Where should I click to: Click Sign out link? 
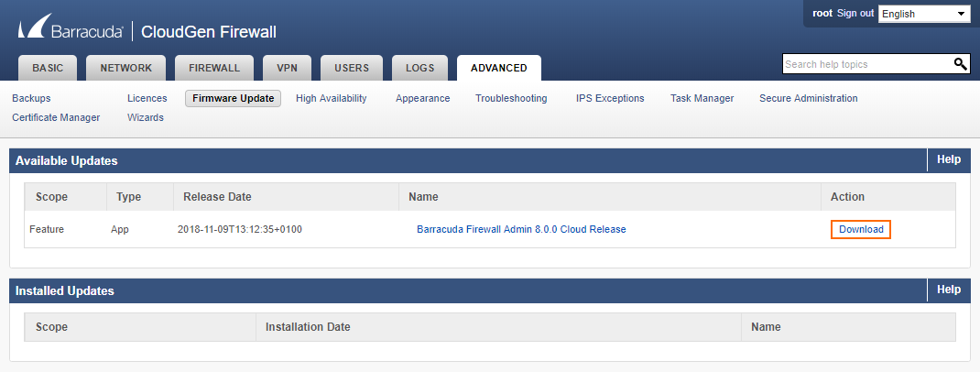pyautogui.click(x=855, y=13)
